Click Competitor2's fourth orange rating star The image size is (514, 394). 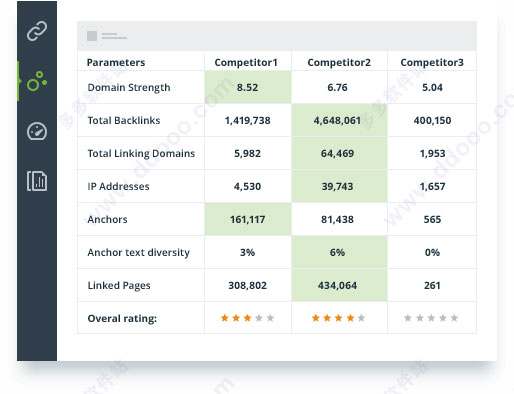tap(350, 318)
